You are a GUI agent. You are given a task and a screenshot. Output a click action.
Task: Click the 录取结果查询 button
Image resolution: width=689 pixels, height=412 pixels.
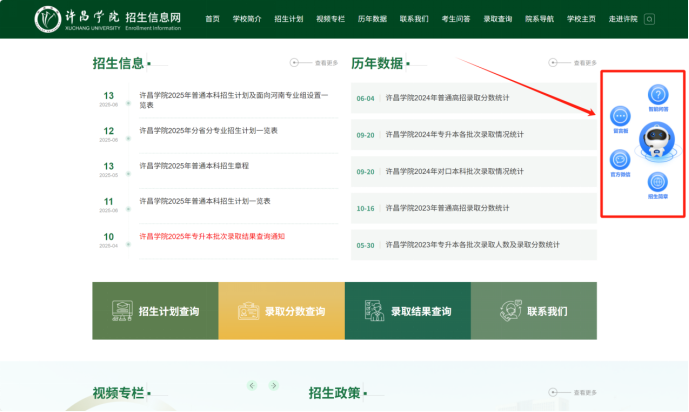[x=408, y=311]
